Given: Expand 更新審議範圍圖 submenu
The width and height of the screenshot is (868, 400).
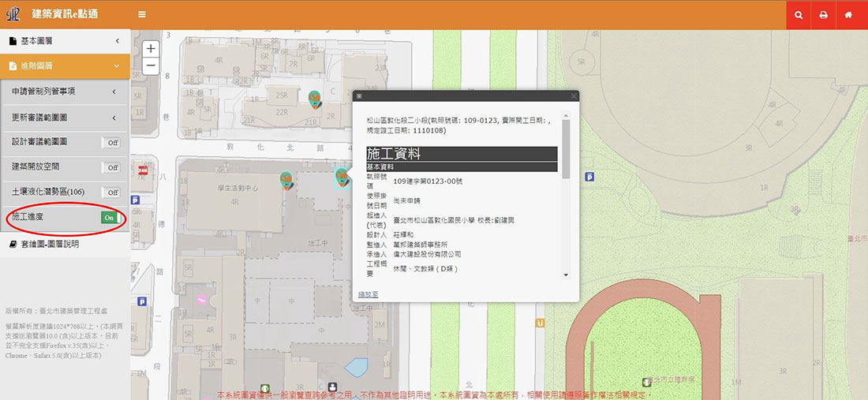Looking at the screenshot, I should [65, 118].
